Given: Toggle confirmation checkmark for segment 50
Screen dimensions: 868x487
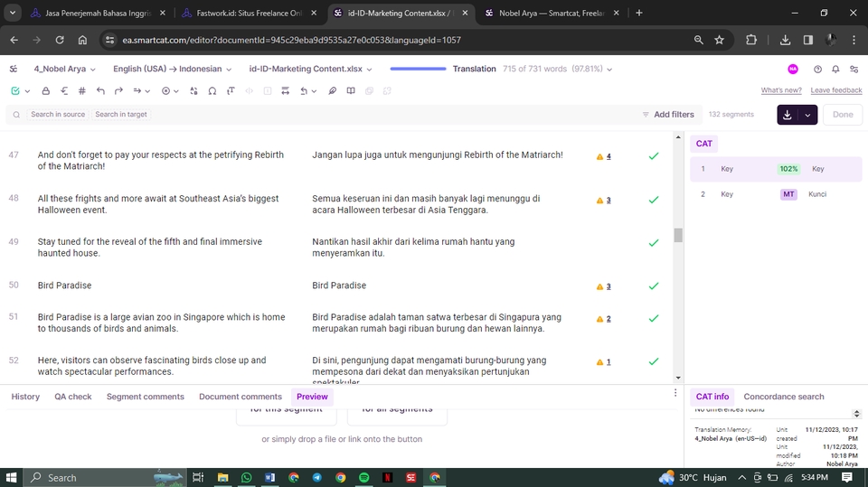Looking at the screenshot, I should [x=654, y=286].
